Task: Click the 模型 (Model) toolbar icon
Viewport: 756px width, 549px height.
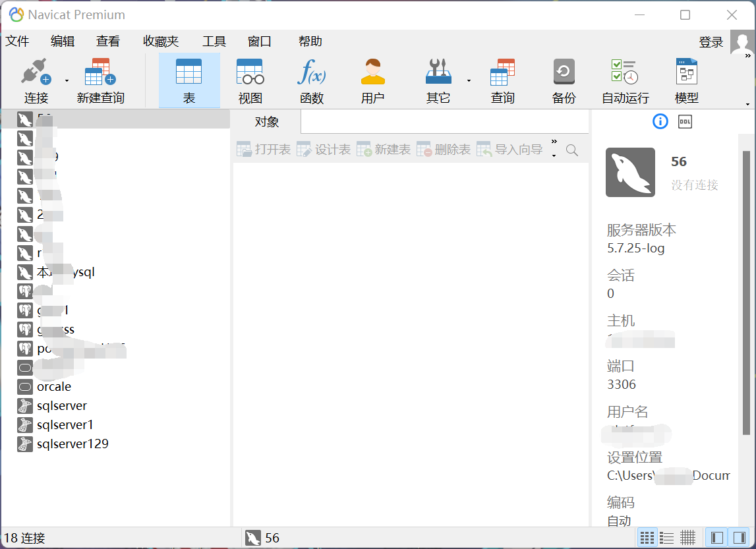Action: tap(687, 72)
